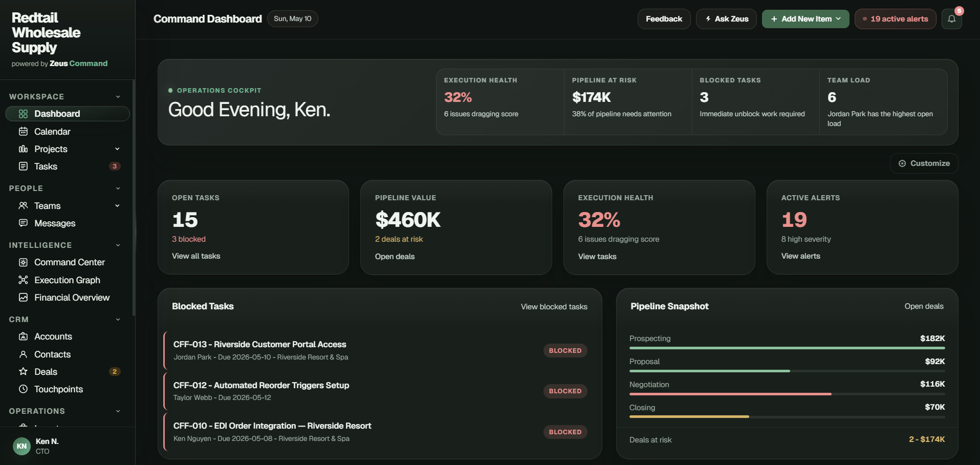Open Touchpoints in the CRM section
This screenshot has height=465, width=980.
pyautogui.click(x=68, y=389)
